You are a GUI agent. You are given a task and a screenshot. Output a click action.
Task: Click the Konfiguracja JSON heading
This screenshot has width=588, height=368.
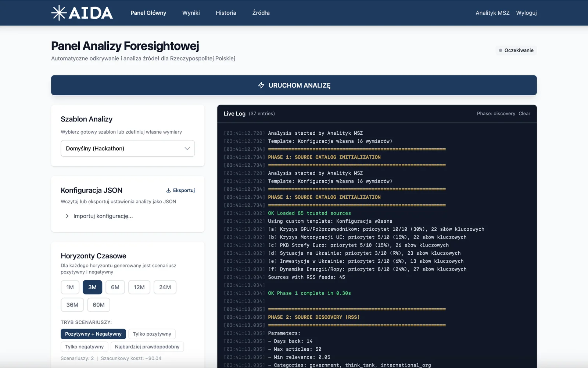[x=92, y=191]
